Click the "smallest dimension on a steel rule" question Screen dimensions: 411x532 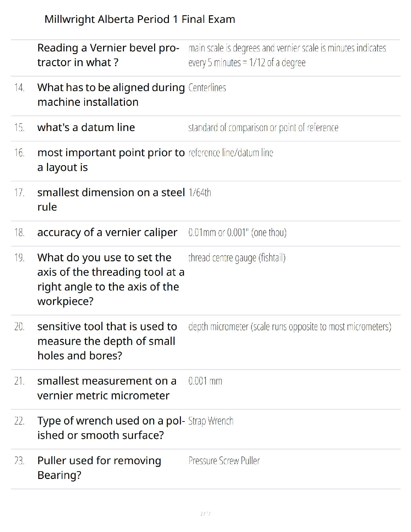111,199
